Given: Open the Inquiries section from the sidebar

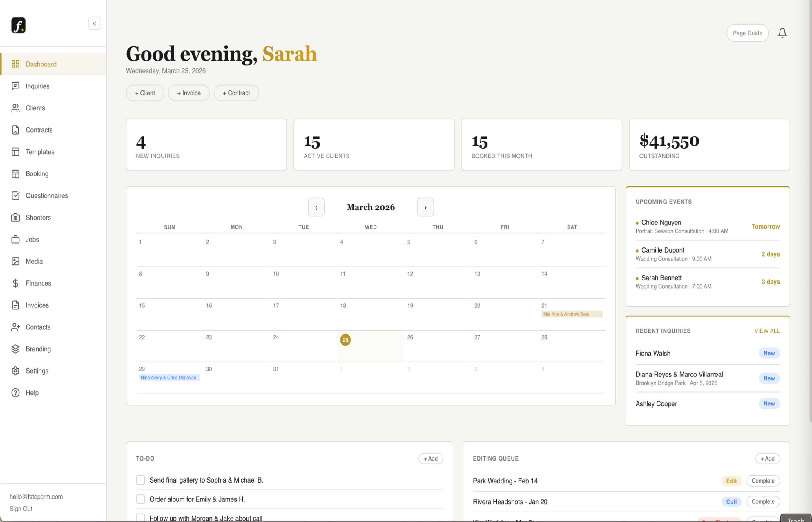Looking at the screenshot, I should click(x=37, y=86).
